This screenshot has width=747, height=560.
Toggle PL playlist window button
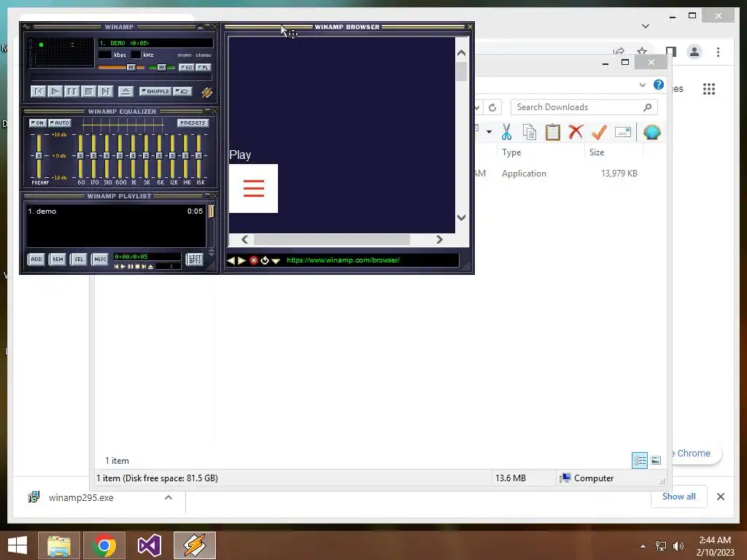click(x=204, y=67)
